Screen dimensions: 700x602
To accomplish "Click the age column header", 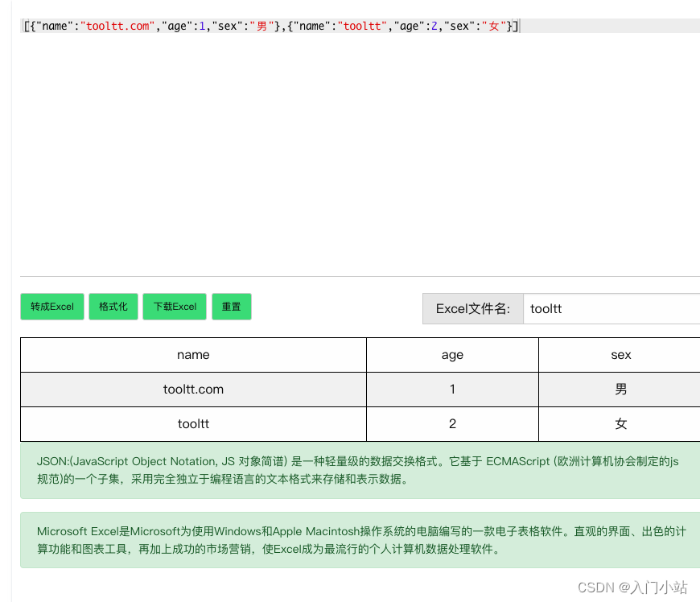I will coord(451,354).
